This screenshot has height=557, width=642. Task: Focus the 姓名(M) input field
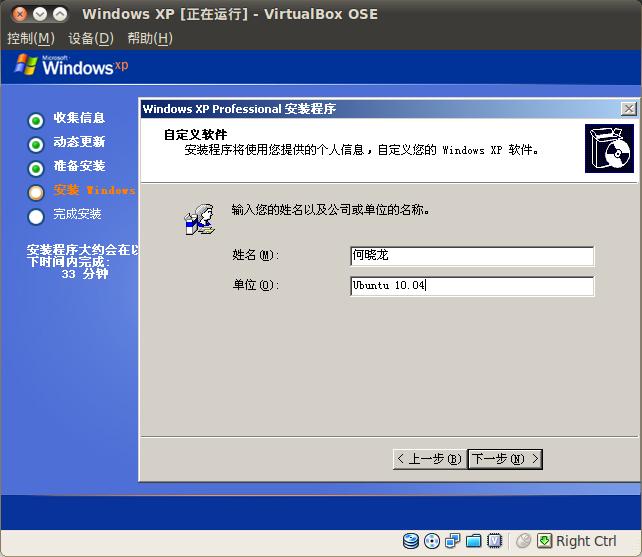click(x=472, y=256)
